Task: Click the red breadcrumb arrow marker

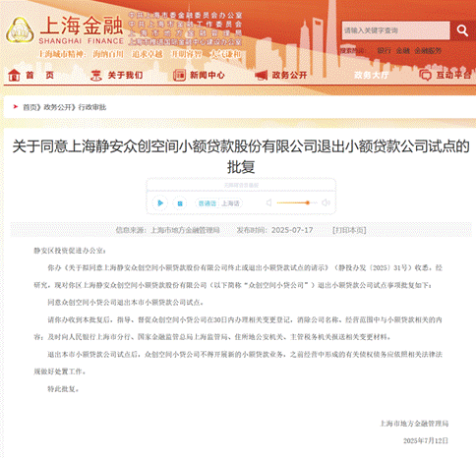Action: pos(15,106)
